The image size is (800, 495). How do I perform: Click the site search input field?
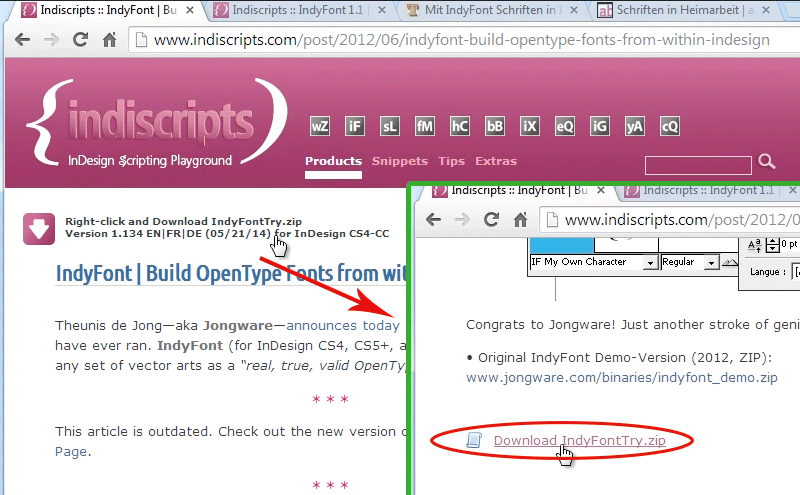point(698,165)
